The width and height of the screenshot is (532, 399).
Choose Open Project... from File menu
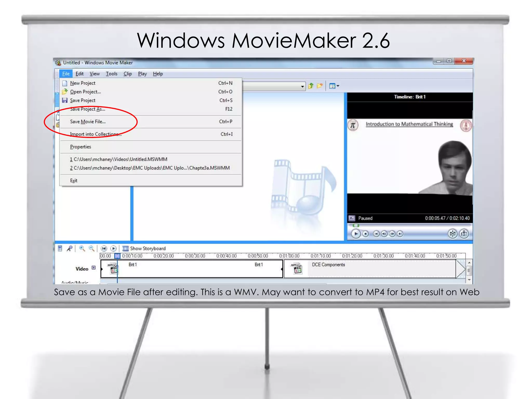pyautogui.click(x=151, y=92)
